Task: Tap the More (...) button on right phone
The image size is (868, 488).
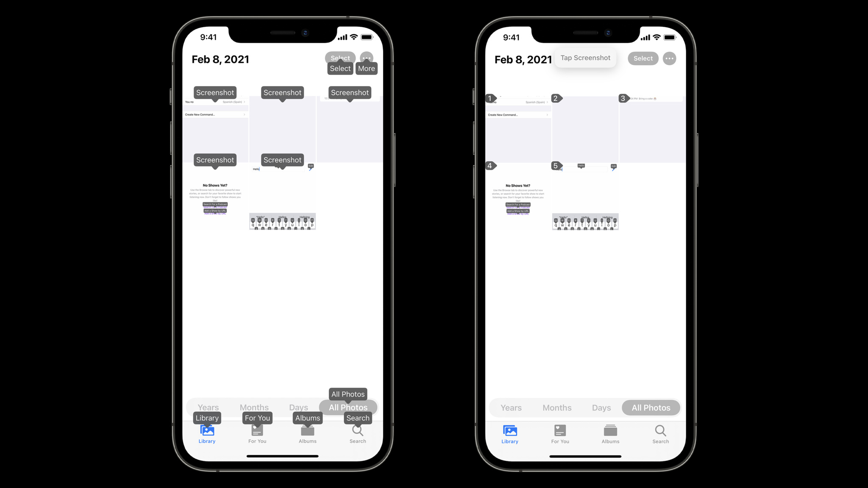Action: point(670,58)
